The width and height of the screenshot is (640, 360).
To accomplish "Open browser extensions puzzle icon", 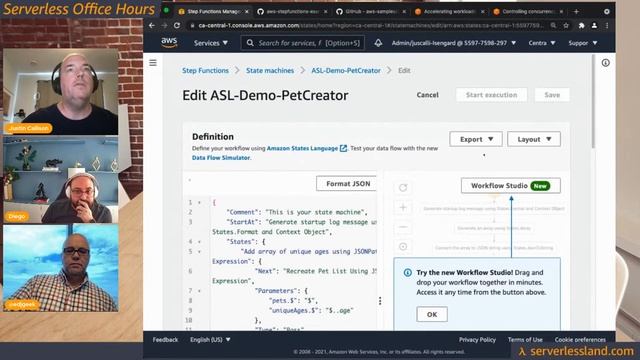I will coord(581,25).
